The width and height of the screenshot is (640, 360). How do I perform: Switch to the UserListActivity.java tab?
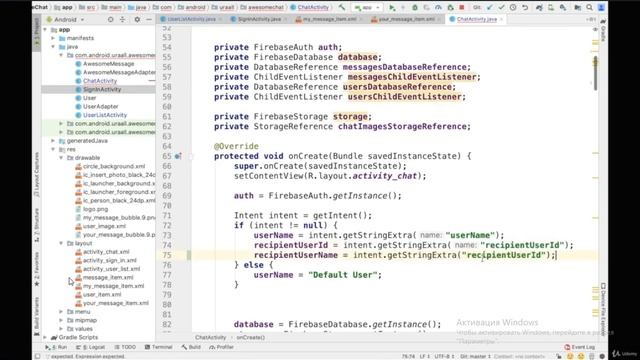pyautogui.click(x=191, y=19)
